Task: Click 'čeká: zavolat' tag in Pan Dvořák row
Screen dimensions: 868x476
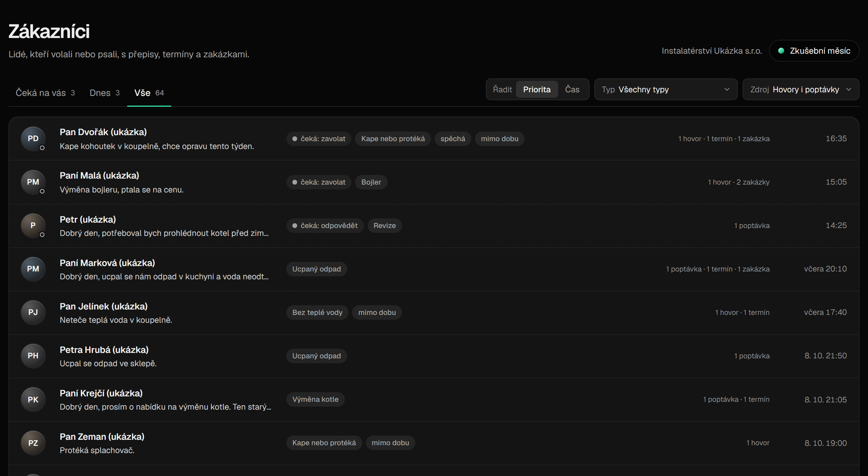Action: (x=319, y=139)
